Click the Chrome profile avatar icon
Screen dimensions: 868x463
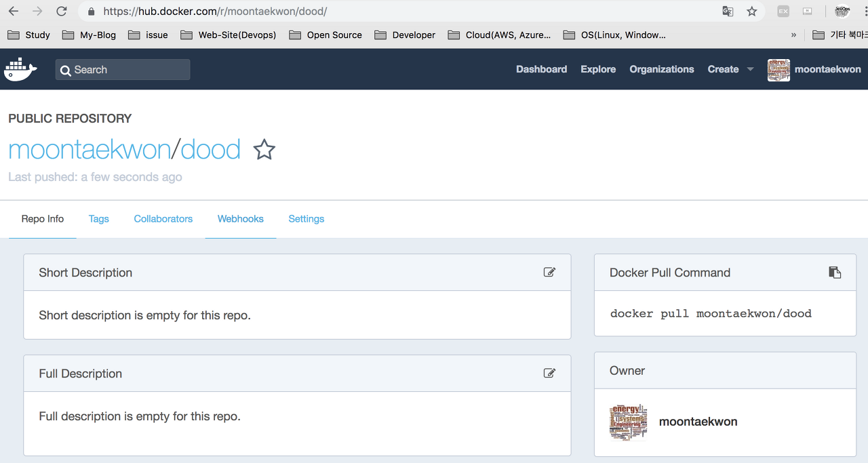842,12
